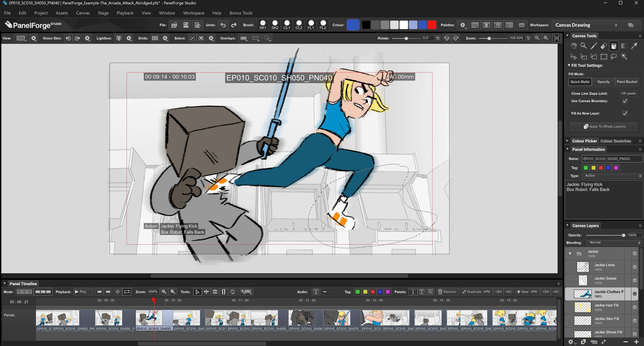Open the Playback menu
644x346 pixels.
pos(125,13)
